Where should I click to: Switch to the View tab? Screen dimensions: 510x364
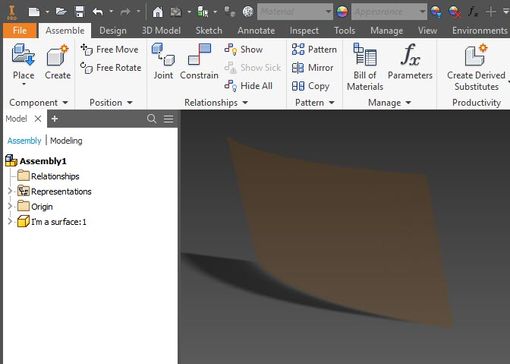point(427,31)
